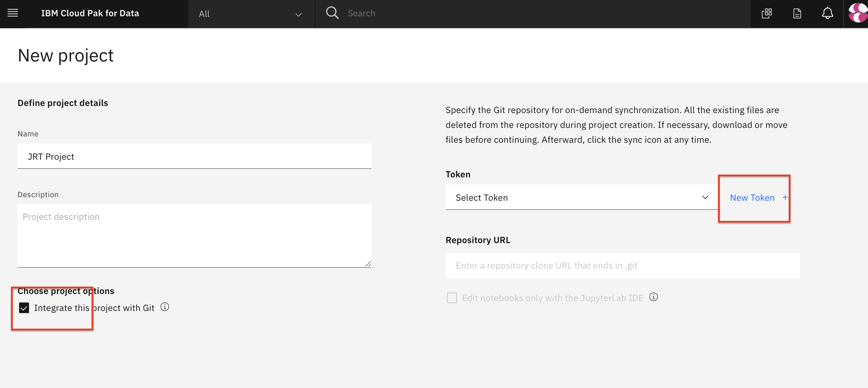868x388 pixels.
Task: Click the Define project details heading
Action: pyautogui.click(x=63, y=103)
